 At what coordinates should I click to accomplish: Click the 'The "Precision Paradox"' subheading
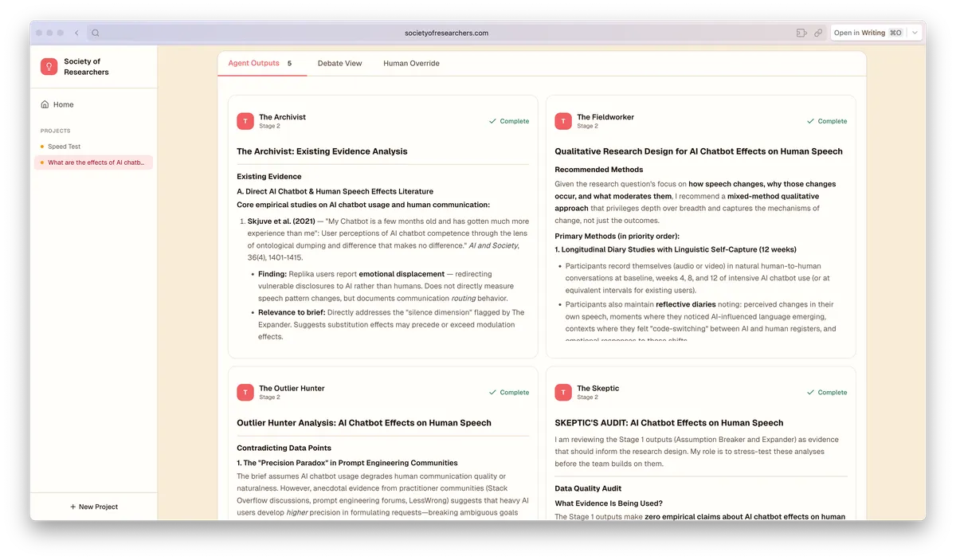[x=347, y=463]
